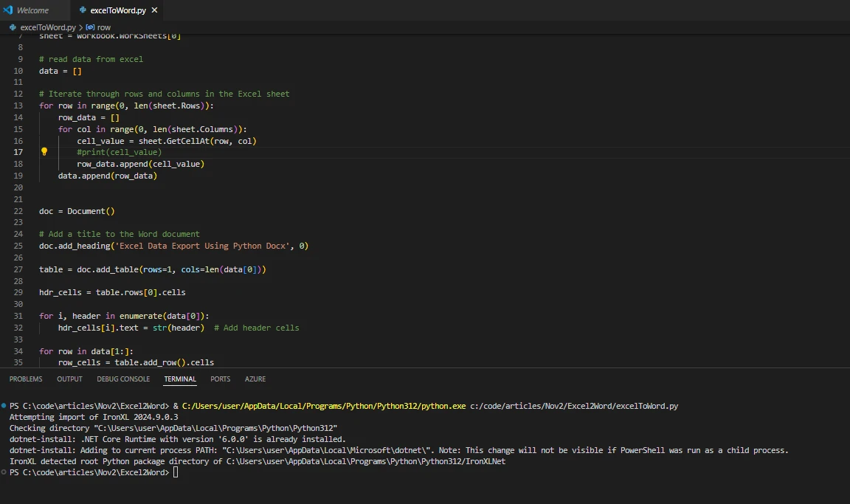Open the PROBLEMS panel tab
The image size is (850, 504).
(x=26, y=379)
